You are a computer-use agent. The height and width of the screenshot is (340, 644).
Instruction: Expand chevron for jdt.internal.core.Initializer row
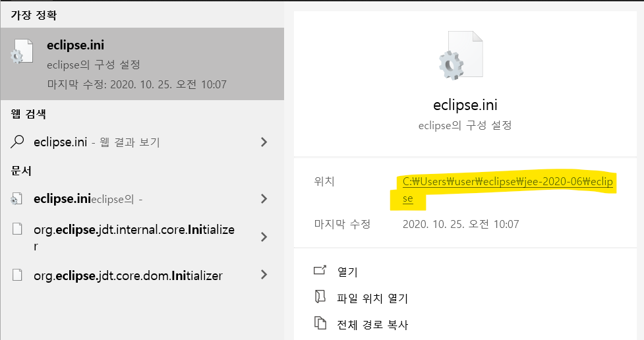pos(264,237)
